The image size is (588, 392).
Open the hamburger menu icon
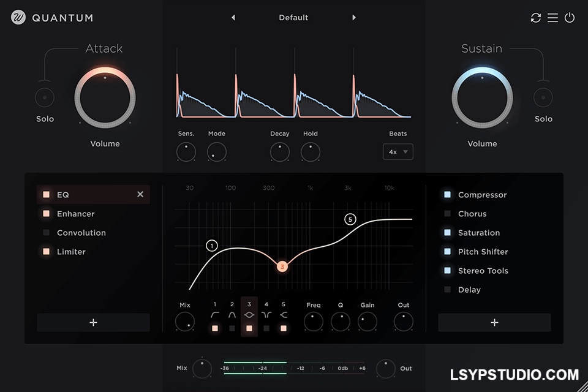tap(552, 18)
